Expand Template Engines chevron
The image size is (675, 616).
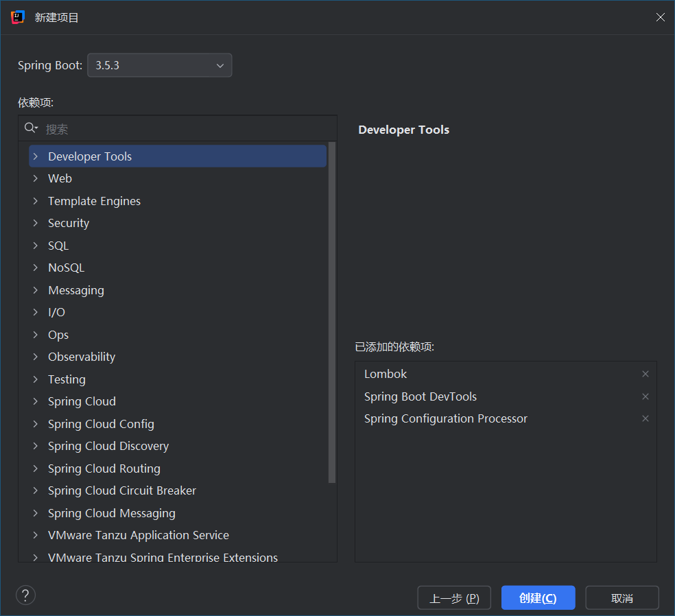[36, 201]
